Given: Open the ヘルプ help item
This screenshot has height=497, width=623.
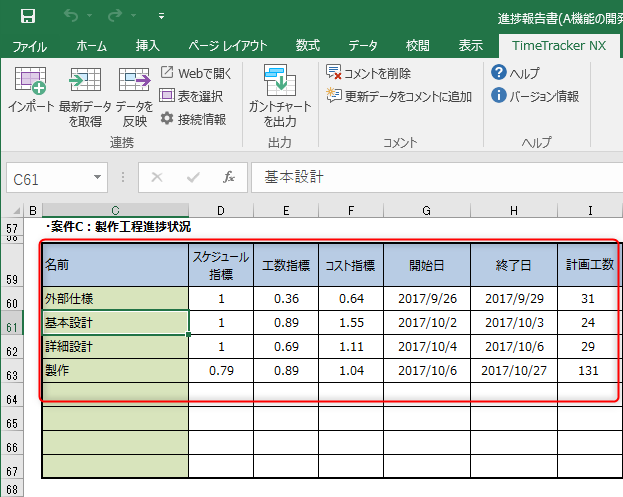Looking at the screenshot, I should tap(516, 73).
